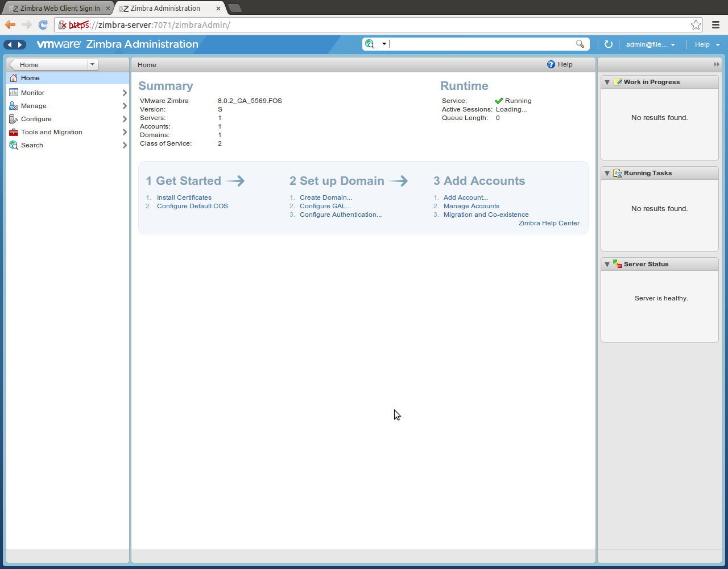Click the magnifier icon in search box
The width and height of the screenshot is (728, 569).
point(580,44)
